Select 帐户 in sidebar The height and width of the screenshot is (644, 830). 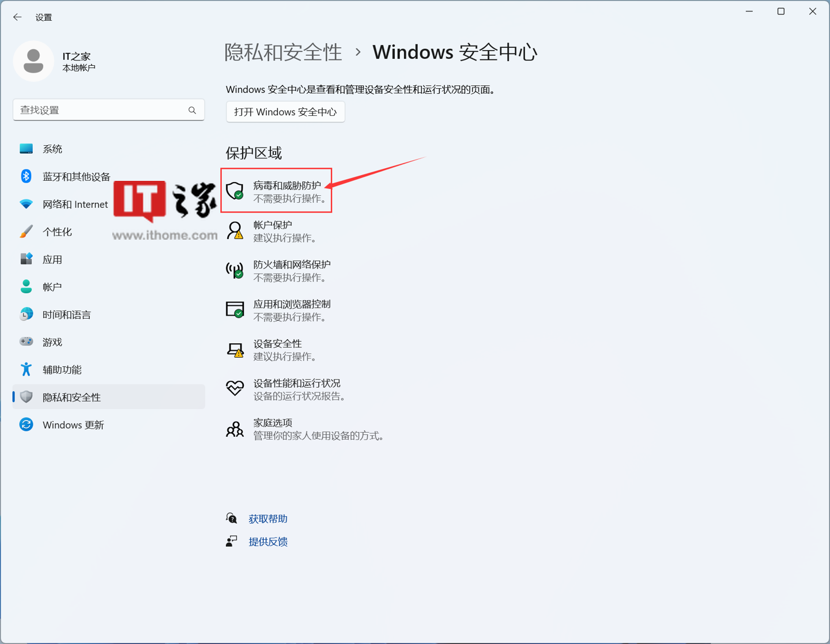pyautogui.click(x=109, y=286)
